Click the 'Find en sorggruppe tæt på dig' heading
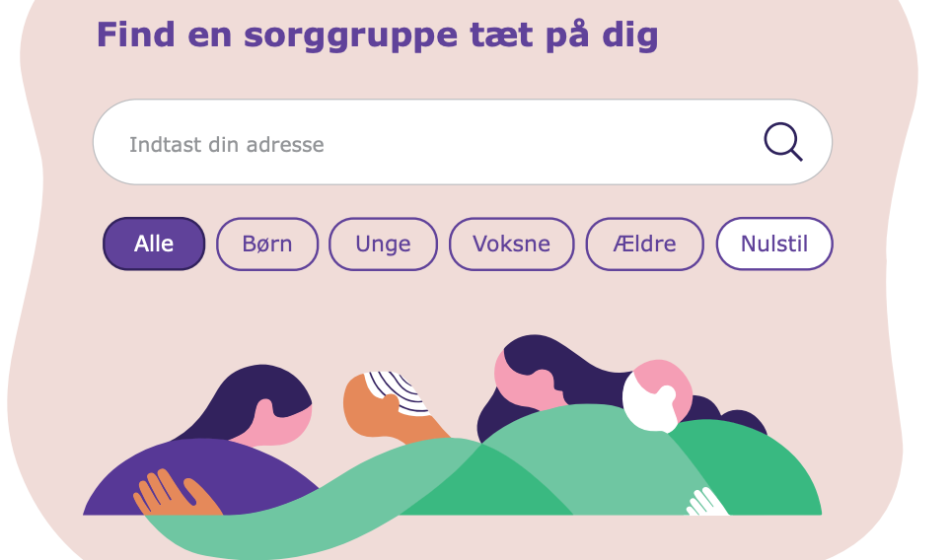 tap(377, 35)
